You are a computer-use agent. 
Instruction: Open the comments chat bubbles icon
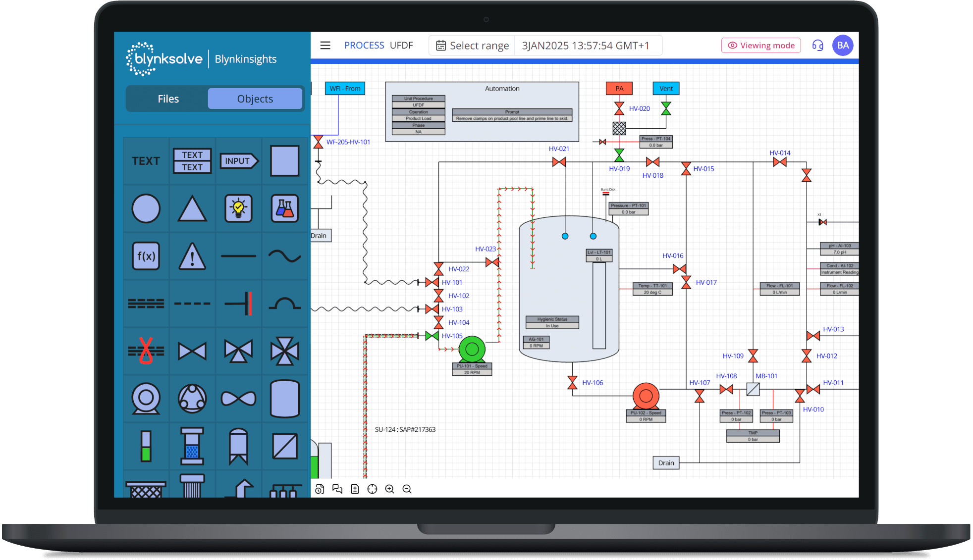click(x=337, y=489)
